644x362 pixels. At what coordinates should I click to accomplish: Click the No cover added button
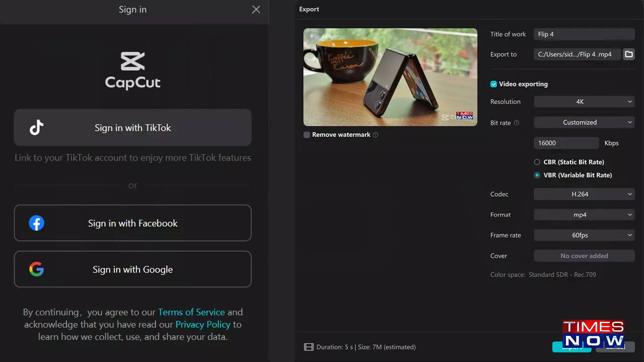click(x=584, y=256)
